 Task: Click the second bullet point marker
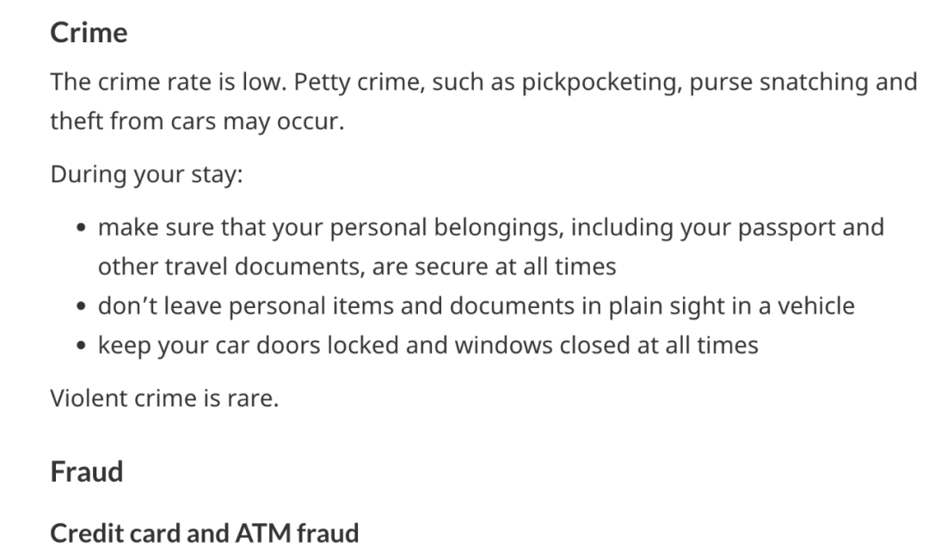click(82, 307)
